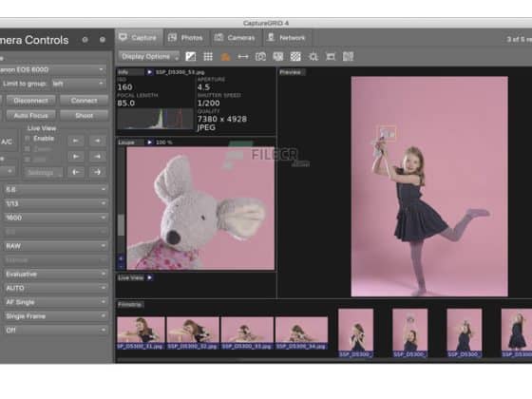This screenshot has height=399, width=532.
Task: Click the camera icon in display toolbar
Action: pos(260,57)
